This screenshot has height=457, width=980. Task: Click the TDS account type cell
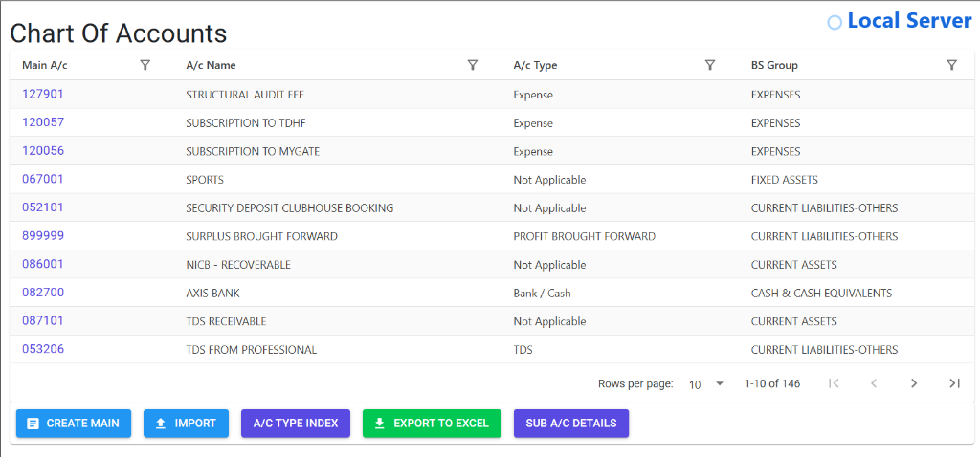click(x=523, y=350)
